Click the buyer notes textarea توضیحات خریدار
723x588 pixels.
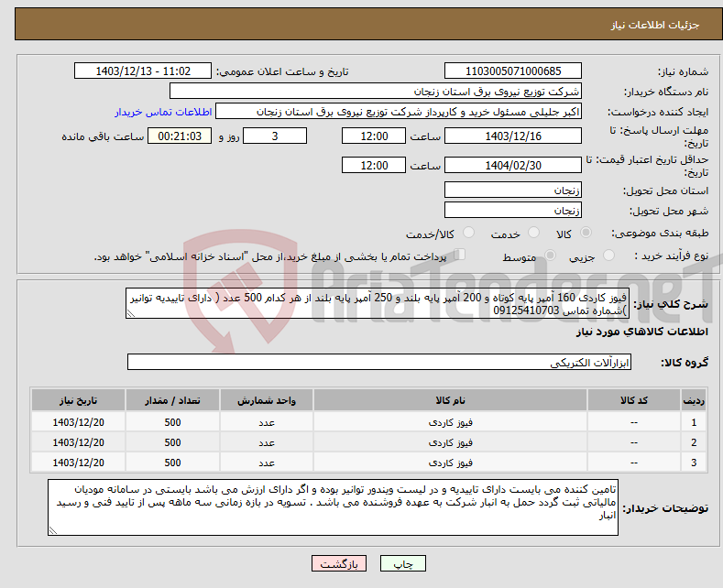click(x=333, y=507)
